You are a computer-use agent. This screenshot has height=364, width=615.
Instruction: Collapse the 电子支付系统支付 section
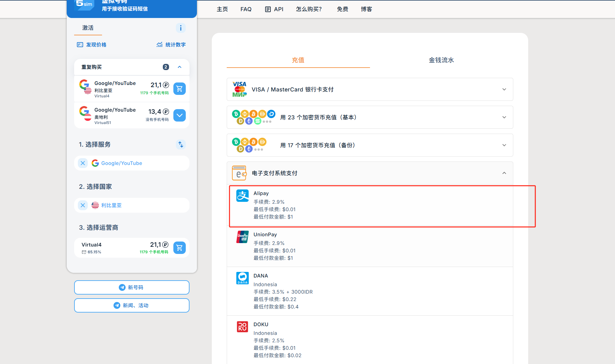(x=504, y=173)
